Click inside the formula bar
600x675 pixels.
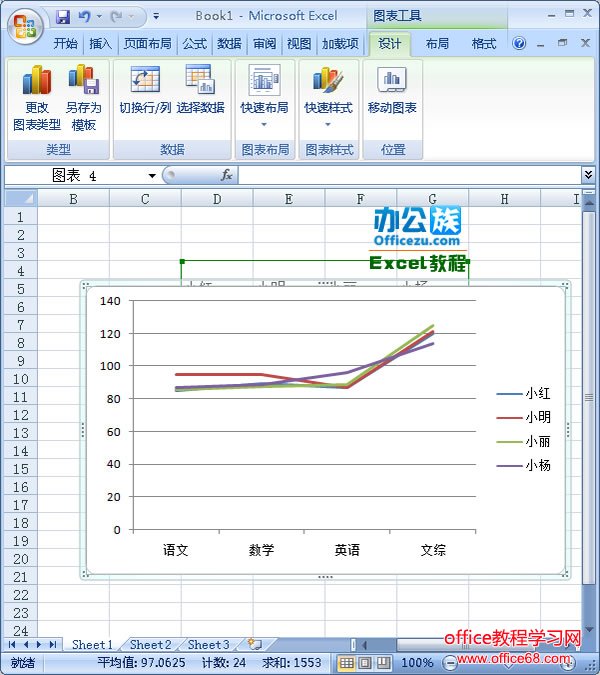coord(409,176)
